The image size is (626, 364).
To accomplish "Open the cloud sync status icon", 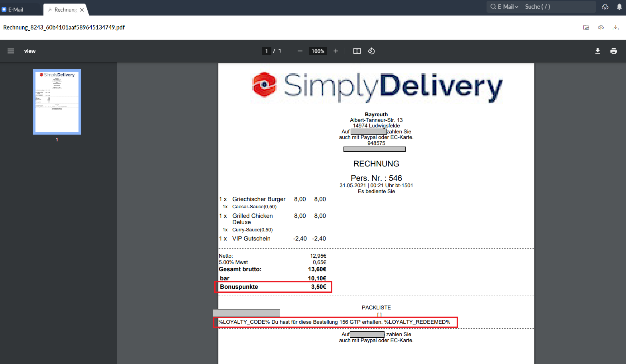I will (x=605, y=7).
